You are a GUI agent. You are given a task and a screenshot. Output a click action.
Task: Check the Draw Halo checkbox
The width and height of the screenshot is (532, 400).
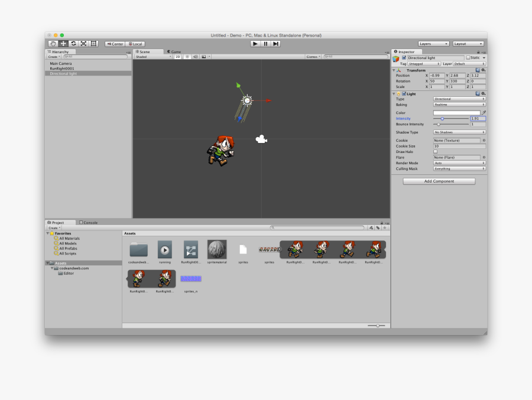click(x=435, y=152)
